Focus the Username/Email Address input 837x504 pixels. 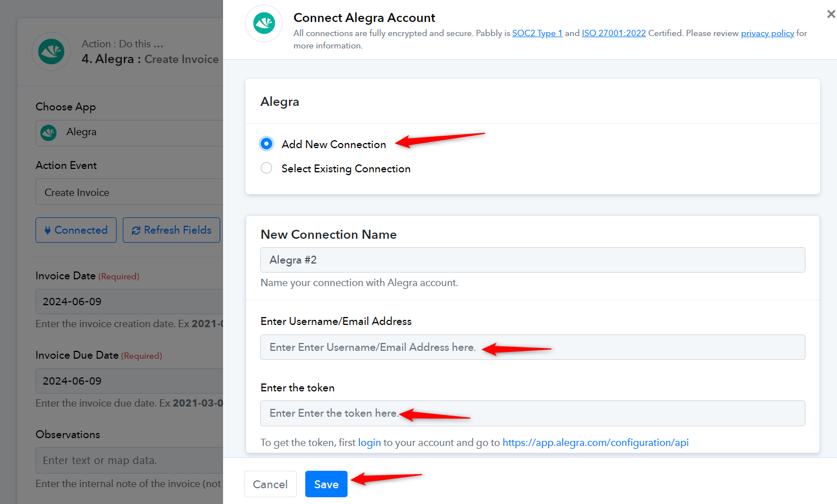point(532,347)
